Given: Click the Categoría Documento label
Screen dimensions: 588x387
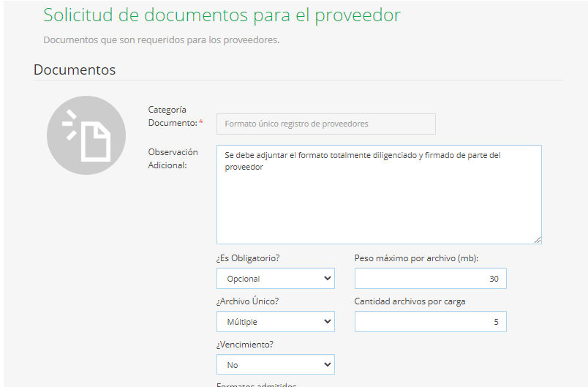Looking at the screenshot, I should (173, 116).
